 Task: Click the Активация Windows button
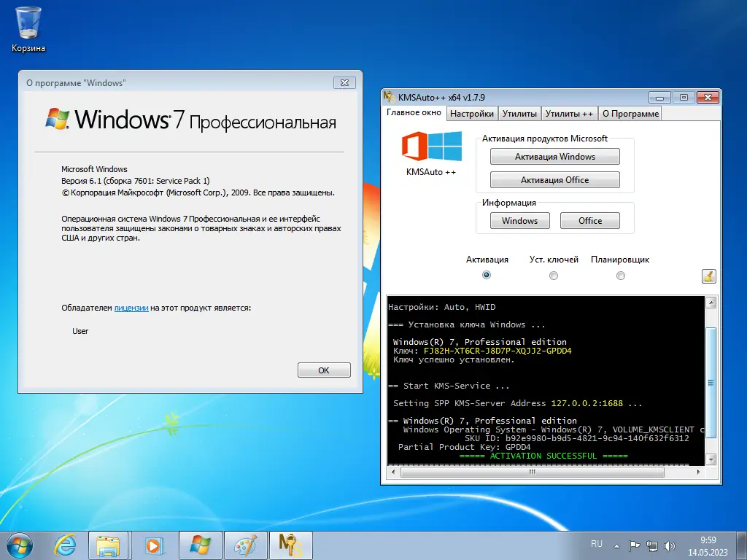click(x=555, y=157)
